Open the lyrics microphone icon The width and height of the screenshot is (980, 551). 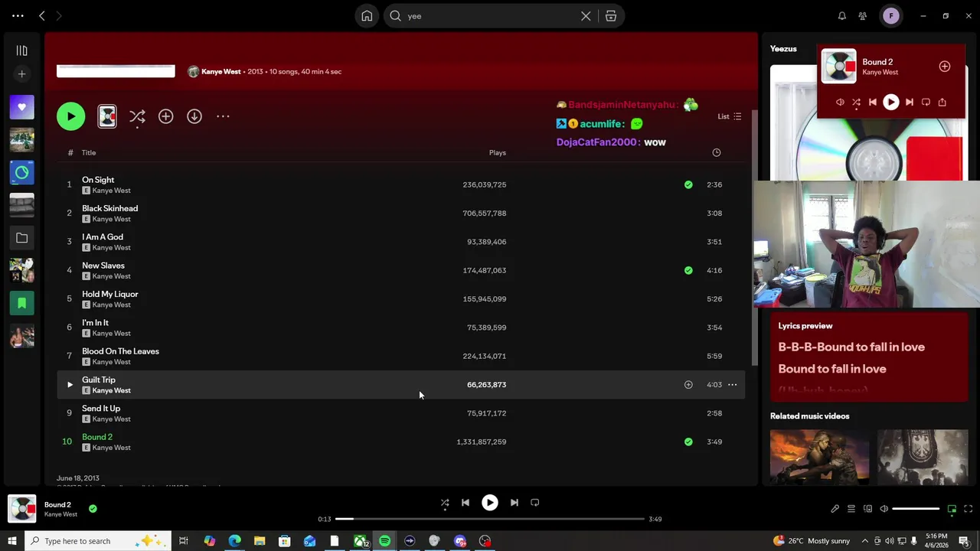point(835,509)
